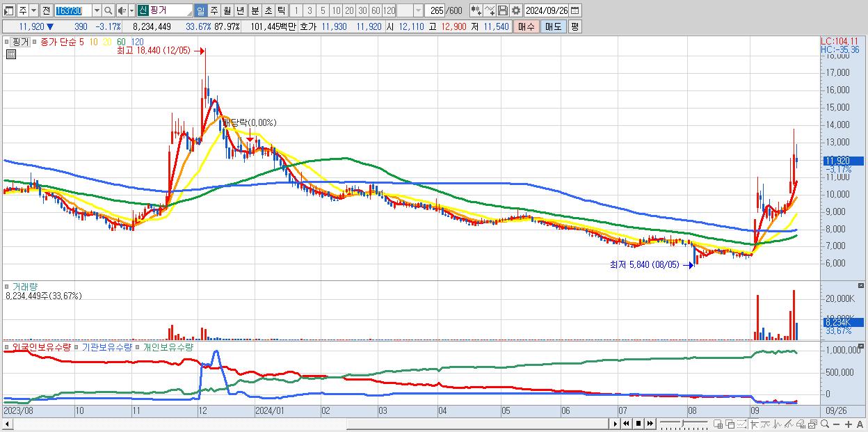Click the bar count field 265
868x432 pixels.
coord(436,10)
